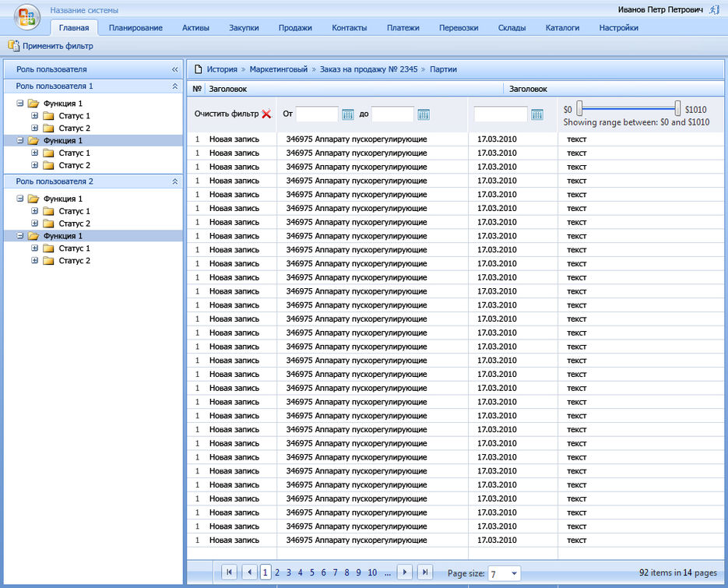Open the Продажи tab
This screenshot has height=588, width=728.
[295, 27]
